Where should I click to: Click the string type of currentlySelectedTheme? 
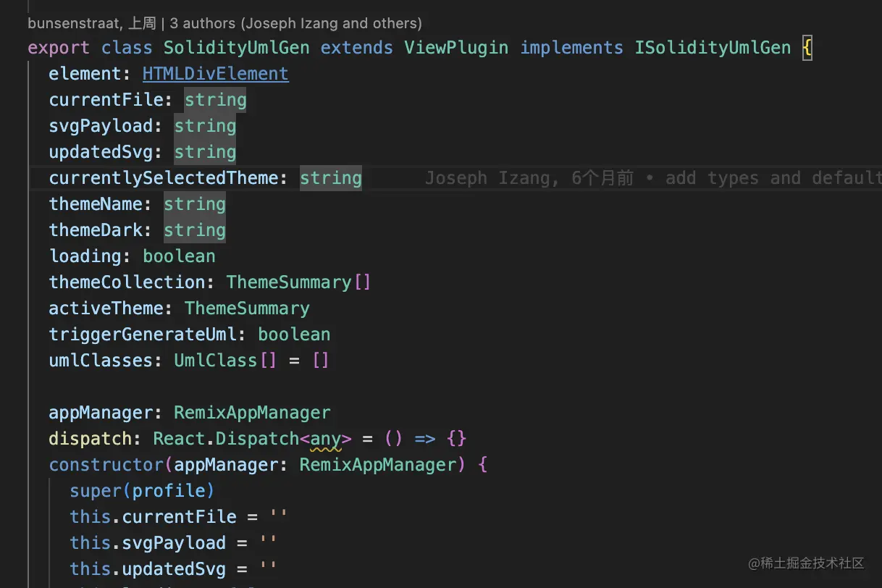[x=331, y=178]
